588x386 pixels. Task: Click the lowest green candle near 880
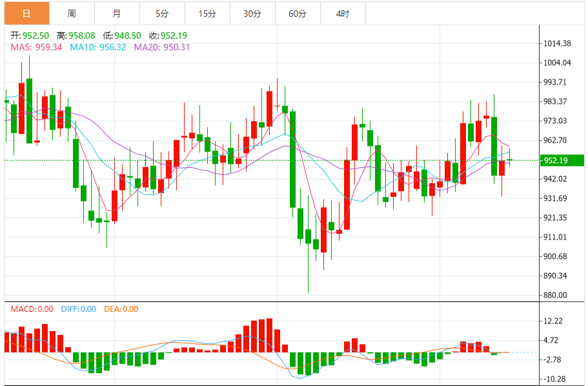point(309,236)
